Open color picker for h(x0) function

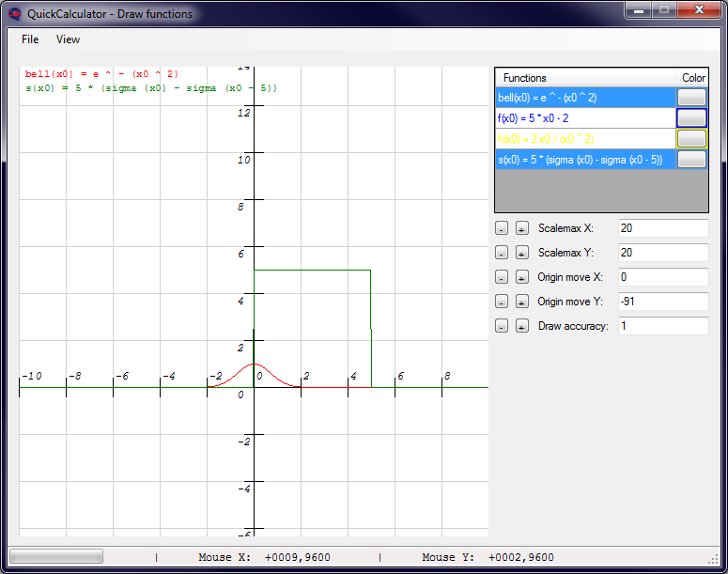[x=691, y=139]
